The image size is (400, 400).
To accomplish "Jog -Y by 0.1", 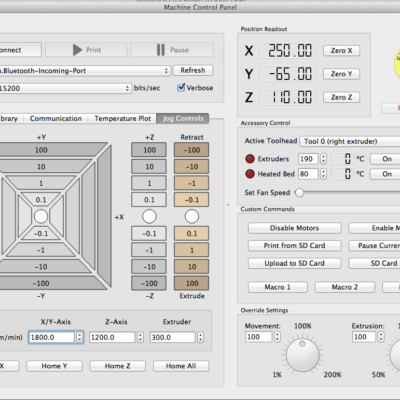I will (x=41, y=233).
